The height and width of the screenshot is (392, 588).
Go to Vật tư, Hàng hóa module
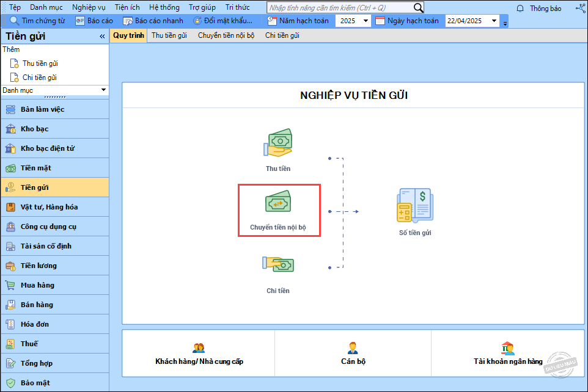55,207
